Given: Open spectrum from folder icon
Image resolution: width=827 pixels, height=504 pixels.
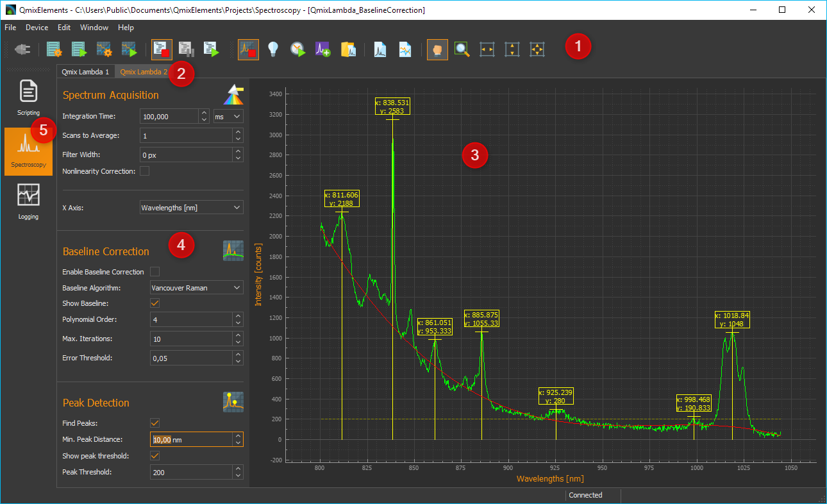Looking at the screenshot, I should (x=348, y=49).
